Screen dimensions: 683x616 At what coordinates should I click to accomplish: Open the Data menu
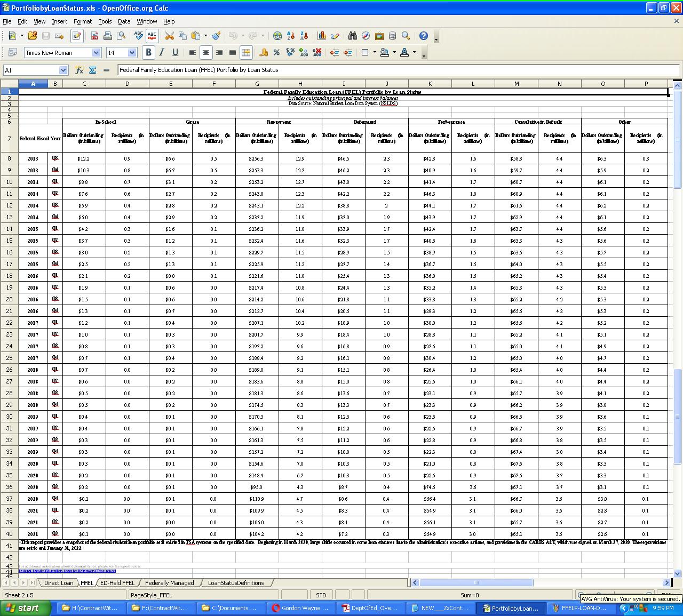click(x=124, y=21)
